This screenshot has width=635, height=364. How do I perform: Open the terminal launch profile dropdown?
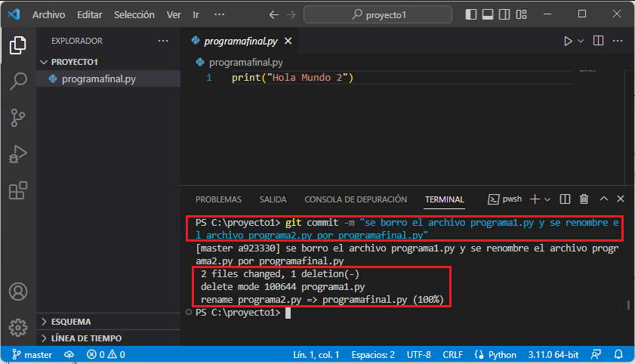[x=547, y=199]
